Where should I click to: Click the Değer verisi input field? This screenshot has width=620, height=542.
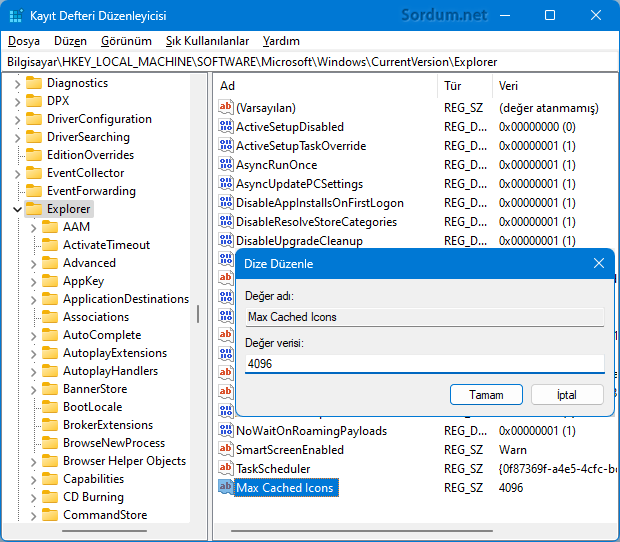[425, 364]
